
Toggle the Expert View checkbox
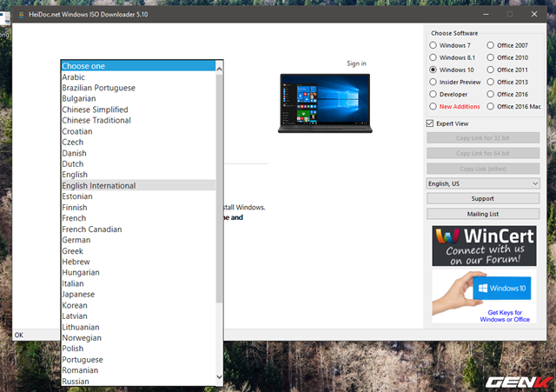[x=430, y=123]
